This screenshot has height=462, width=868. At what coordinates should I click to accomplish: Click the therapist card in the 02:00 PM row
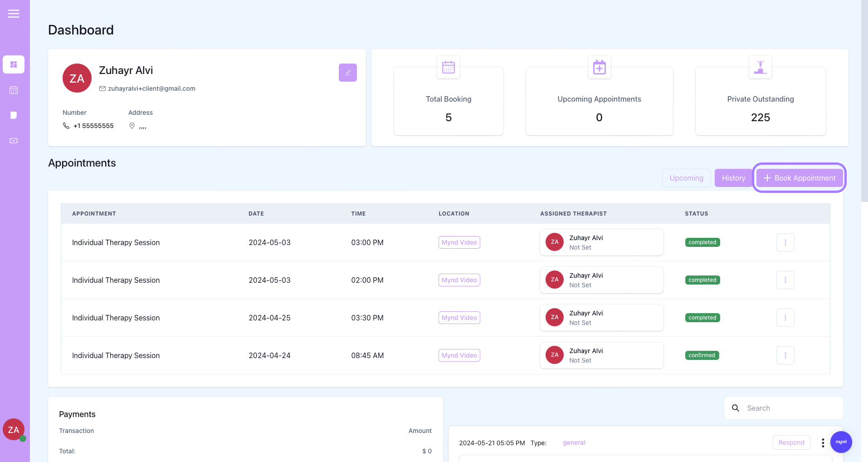click(602, 280)
